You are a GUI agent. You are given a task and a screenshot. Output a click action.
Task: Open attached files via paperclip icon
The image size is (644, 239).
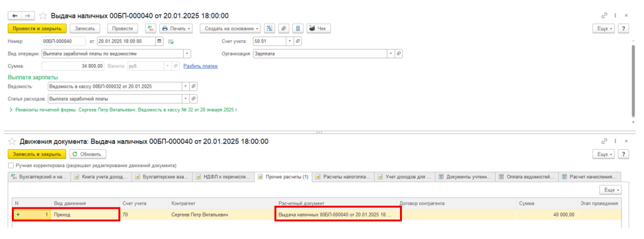click(x=284, y=28)
